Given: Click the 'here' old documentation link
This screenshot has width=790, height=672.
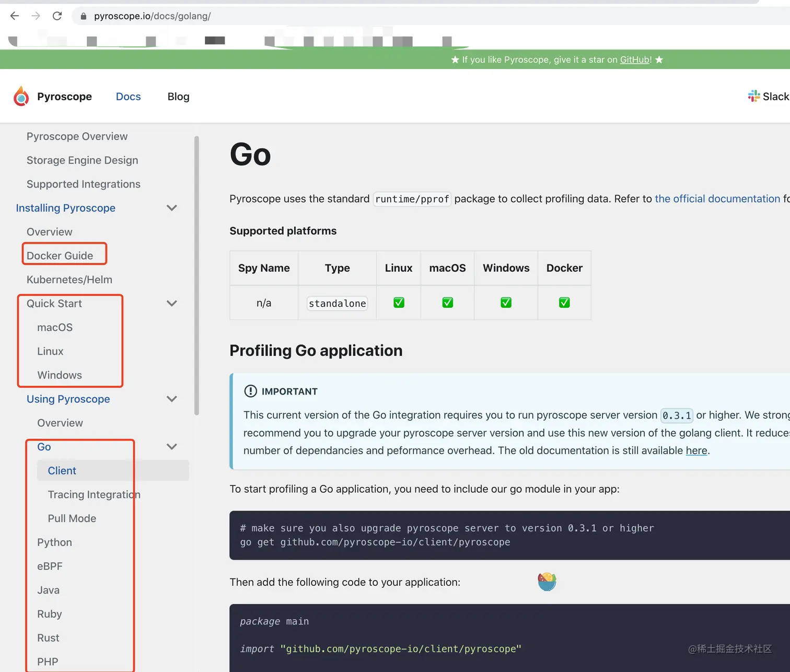Looking at the screenshot, I should (x=696, y=450).
